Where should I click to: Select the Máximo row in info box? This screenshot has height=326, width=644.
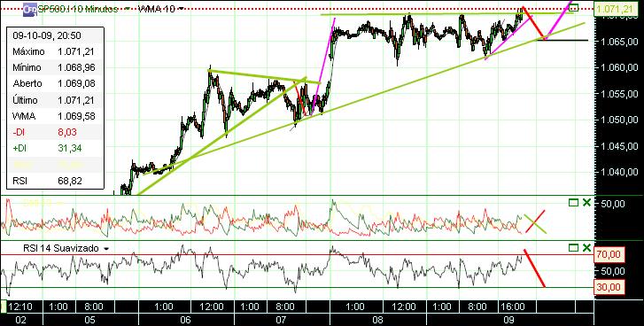coord(55,51)
